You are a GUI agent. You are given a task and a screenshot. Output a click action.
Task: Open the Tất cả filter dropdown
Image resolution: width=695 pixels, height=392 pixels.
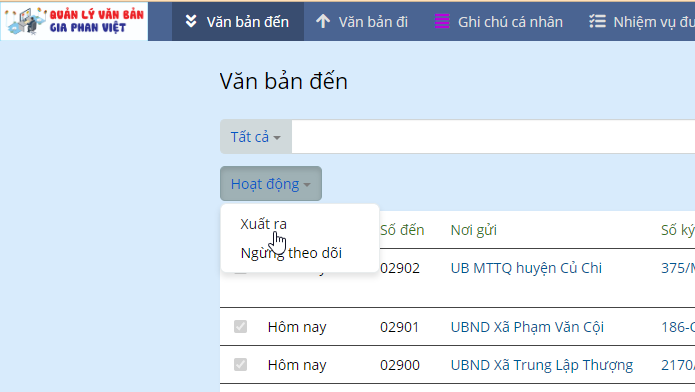pyautogui.click(x=256, y=137)
